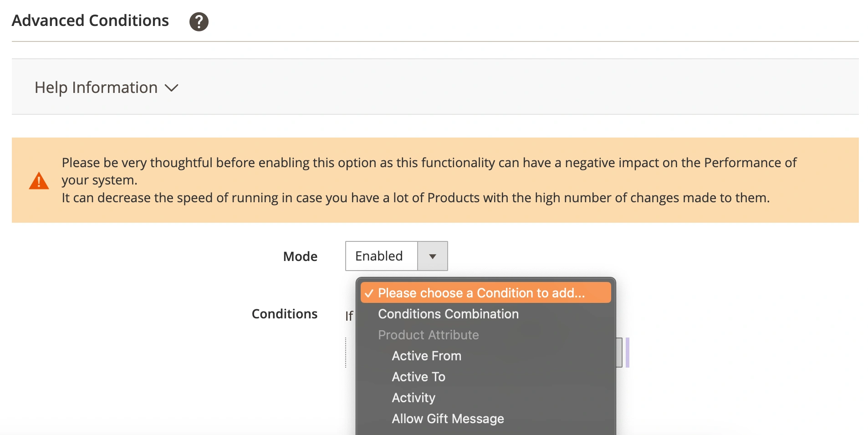Click the warning triangle icon in the notice banner
868x435 pixels.
[39, 180]
